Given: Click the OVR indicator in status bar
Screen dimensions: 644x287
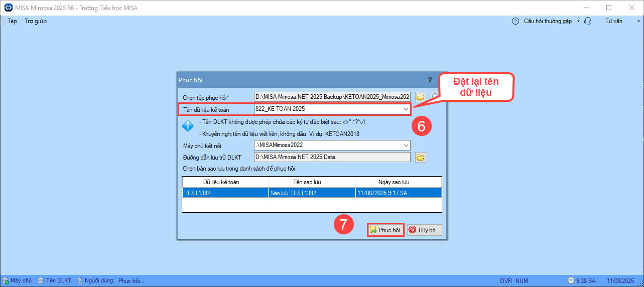Looking at the screenshot, I should (506, 280).
